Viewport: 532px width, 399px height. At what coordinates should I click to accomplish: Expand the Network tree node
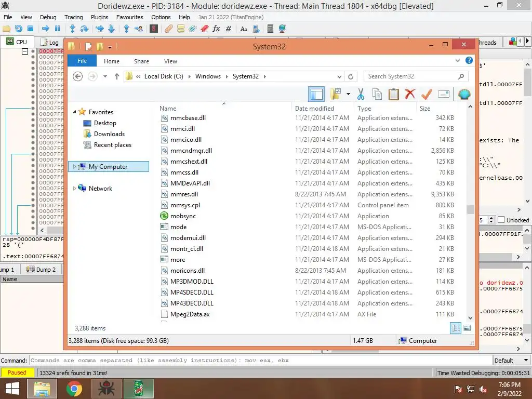coord(74,188)
